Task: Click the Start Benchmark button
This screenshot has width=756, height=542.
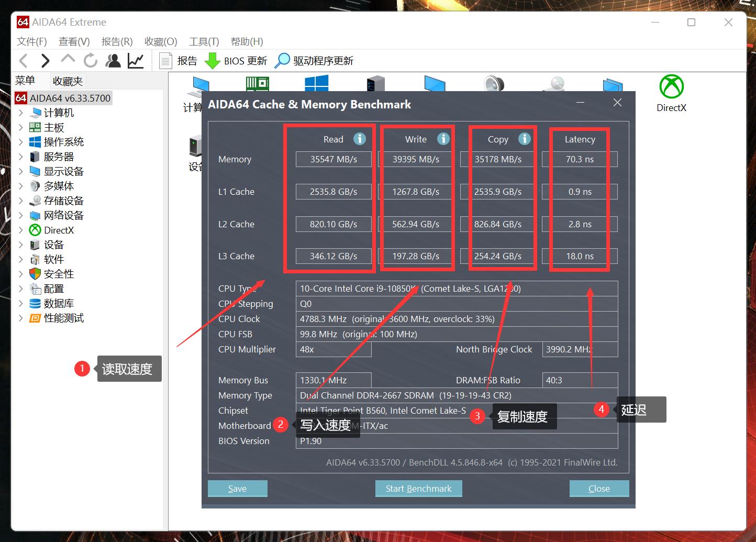Action: click(418, 488)
